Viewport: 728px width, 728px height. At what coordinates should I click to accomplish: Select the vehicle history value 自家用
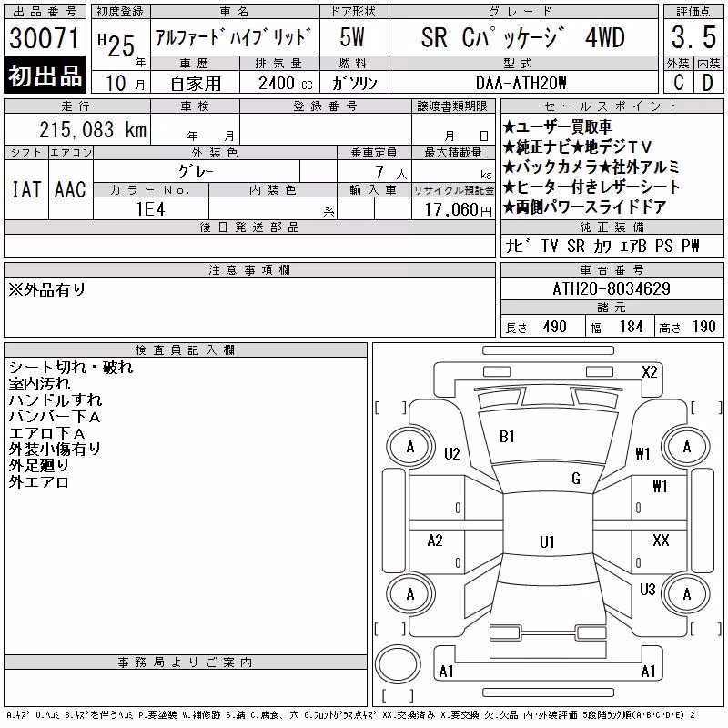(196, 84)
